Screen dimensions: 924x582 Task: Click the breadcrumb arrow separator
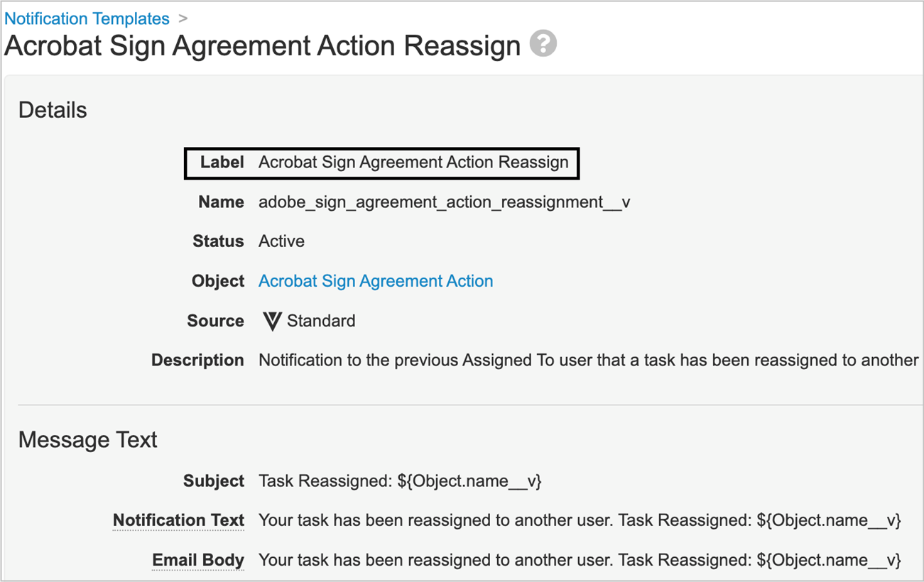click(x=183, y=18)
